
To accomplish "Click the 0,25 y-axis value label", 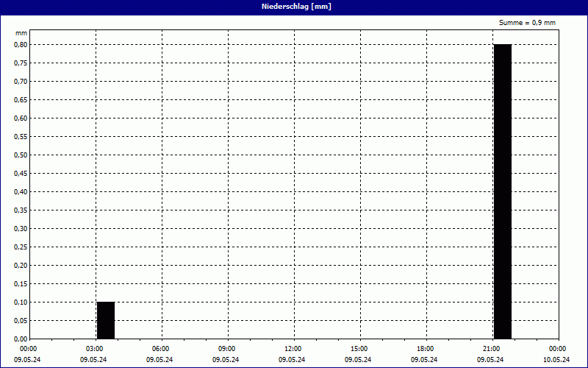I will 20,247.
